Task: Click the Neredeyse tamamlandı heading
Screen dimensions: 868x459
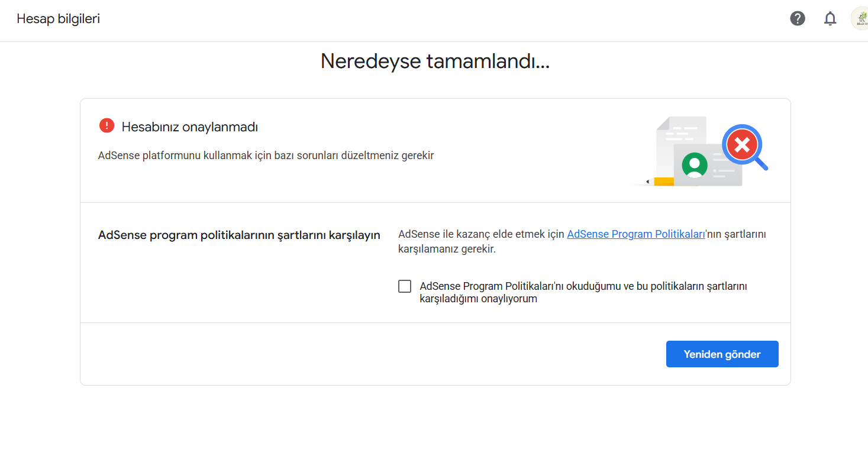Action: [435, 61]
